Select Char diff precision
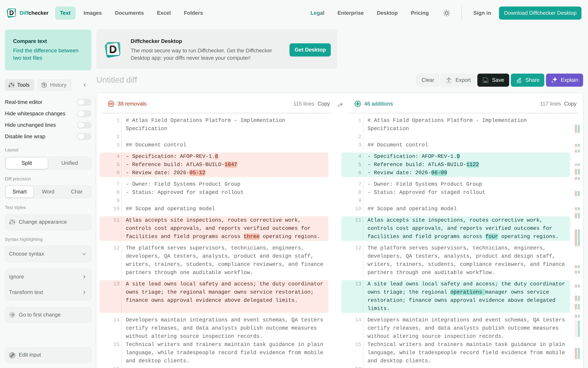 (77, 192)
